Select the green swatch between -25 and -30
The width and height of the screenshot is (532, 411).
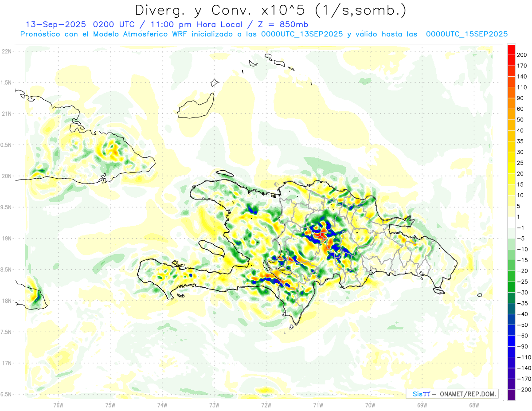point(511,287)
